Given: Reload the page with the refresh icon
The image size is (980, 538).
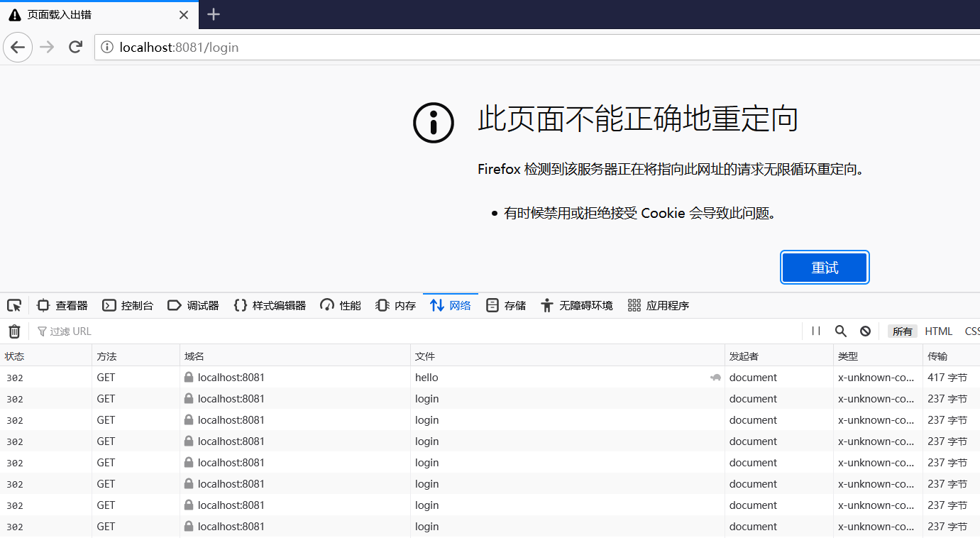Looking at the screenshot, I should point(75,48).
